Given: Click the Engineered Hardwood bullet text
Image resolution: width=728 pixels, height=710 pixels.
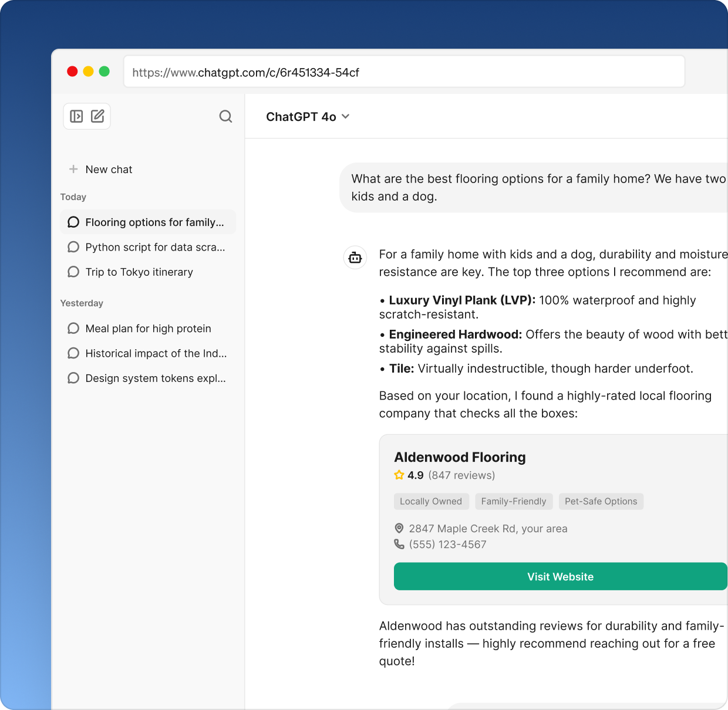Looking at the screenshot, I should click(x=554, y=341).
